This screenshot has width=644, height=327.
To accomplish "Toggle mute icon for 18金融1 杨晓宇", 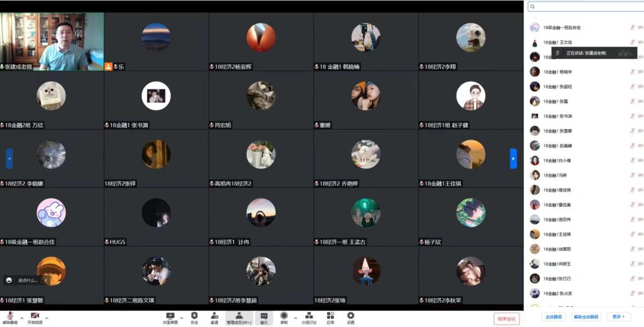I will click(632, 72).
